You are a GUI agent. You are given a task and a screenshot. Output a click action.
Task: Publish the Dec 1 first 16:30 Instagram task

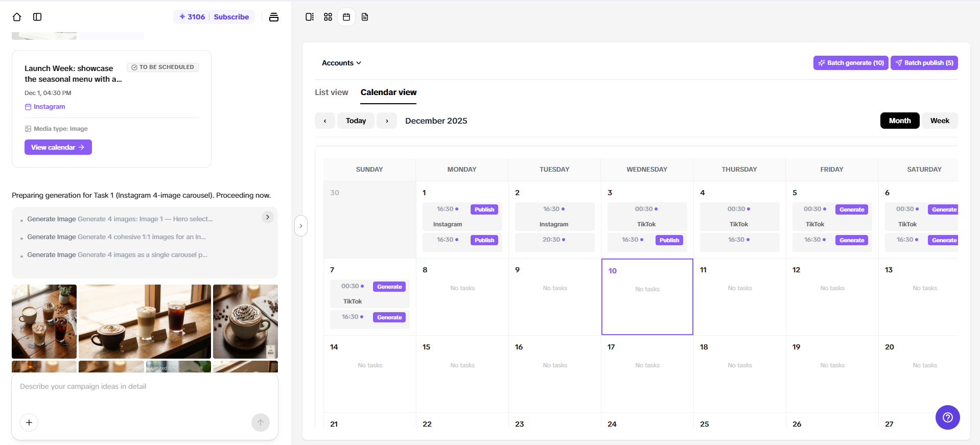click(x=484, y=209)
